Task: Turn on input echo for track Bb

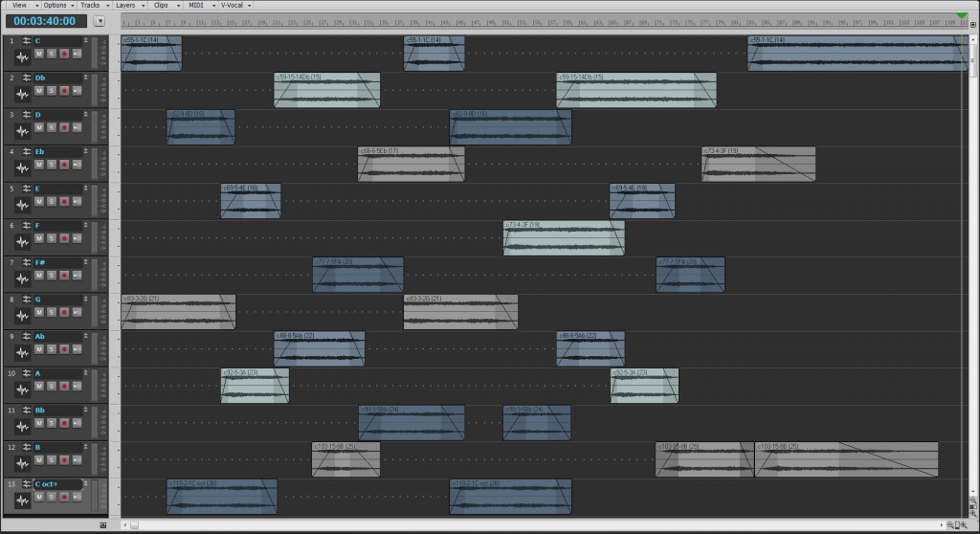Action: click(77, 423)
